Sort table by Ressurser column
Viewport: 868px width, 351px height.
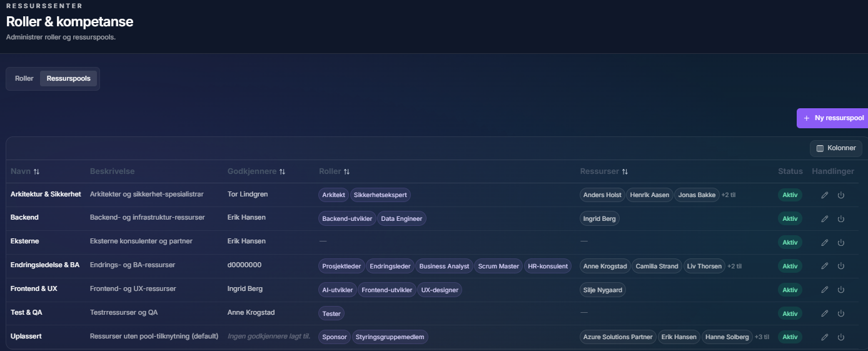coord(604,171)
